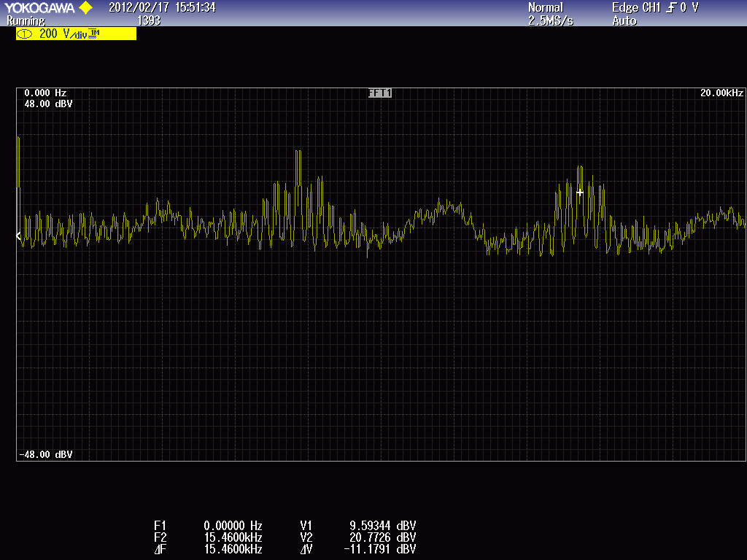Image resolution: width=747 pixels, height=560 pixels.
Task: Click the YOKOGAWA logo
Action: [39, 7]
